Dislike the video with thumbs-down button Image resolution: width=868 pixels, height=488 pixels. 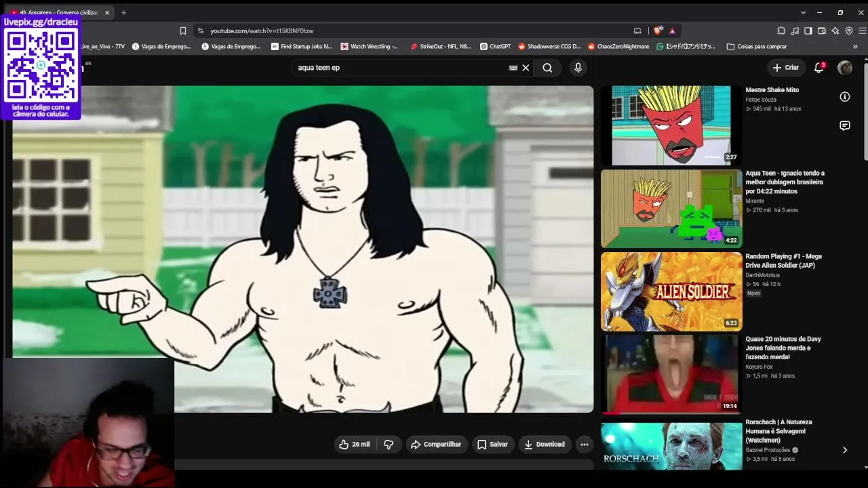[389, 445]
